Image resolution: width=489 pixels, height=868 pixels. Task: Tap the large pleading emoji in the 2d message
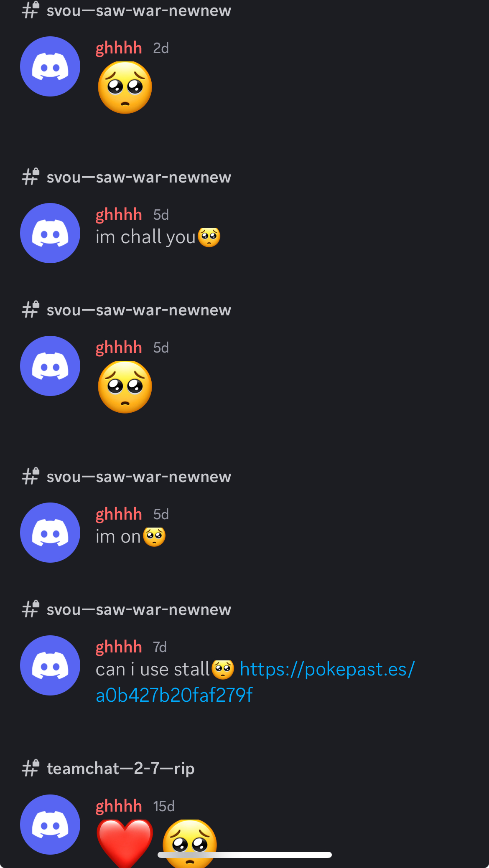125,87
